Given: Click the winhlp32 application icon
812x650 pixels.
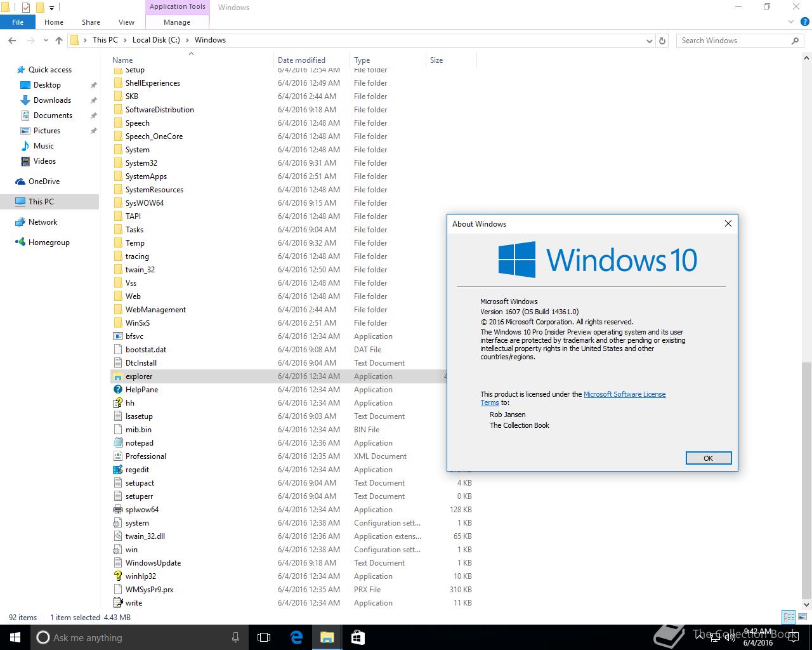Looking at the screenshot, I should coord(117,576).
